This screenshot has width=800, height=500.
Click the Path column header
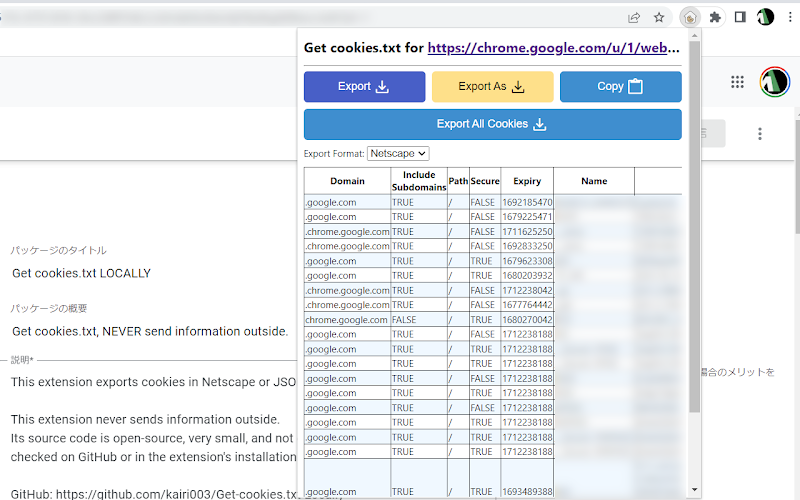(458, 181)
